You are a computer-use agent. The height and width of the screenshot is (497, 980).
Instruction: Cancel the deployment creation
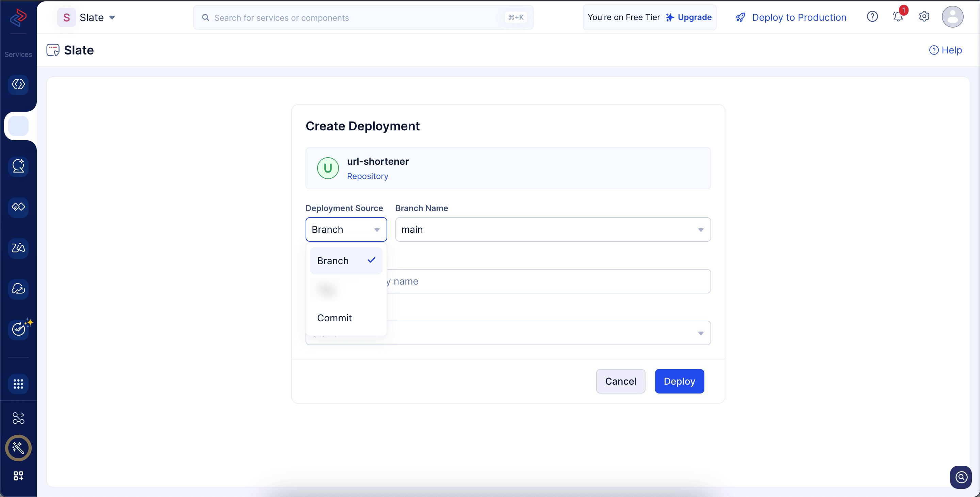(x=620, y=381)
